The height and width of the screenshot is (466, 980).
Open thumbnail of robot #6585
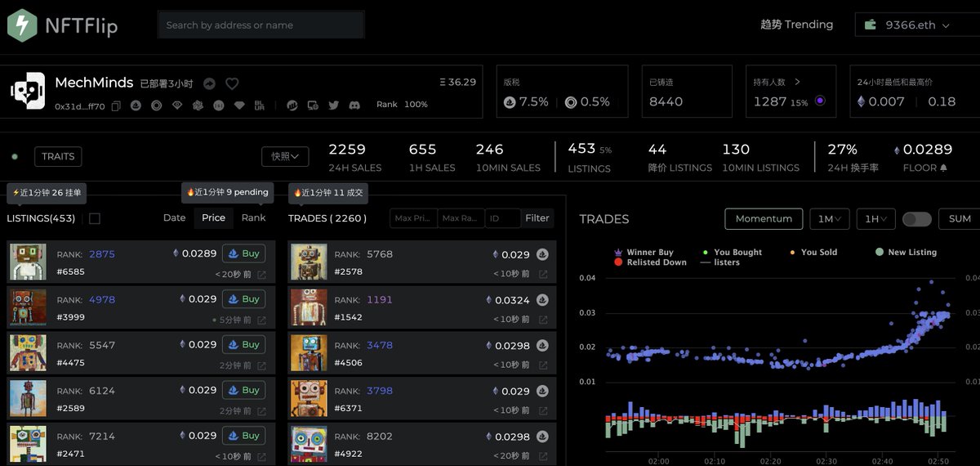pyautogui.click(x=28, y=262)
